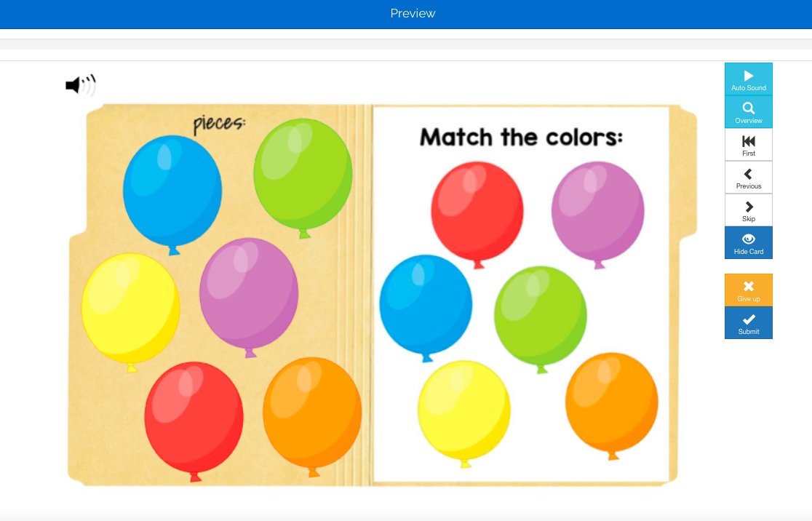812x521 pixels.
Task: Jump to First card using rewind icon
Action: pos(749,141)
